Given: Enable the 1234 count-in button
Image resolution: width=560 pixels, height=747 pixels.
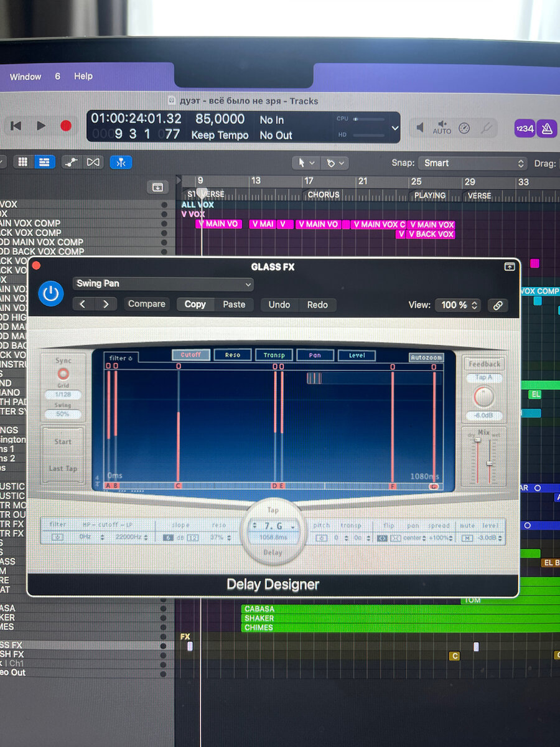Looking at the screenshot, I should [525, 128].
